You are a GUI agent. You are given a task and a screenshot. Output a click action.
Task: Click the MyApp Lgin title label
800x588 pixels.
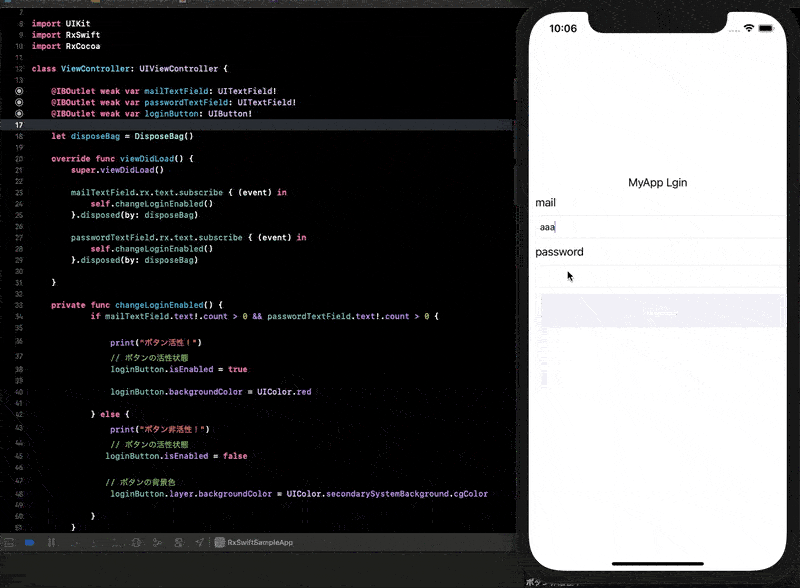click(x=658, y=183)
